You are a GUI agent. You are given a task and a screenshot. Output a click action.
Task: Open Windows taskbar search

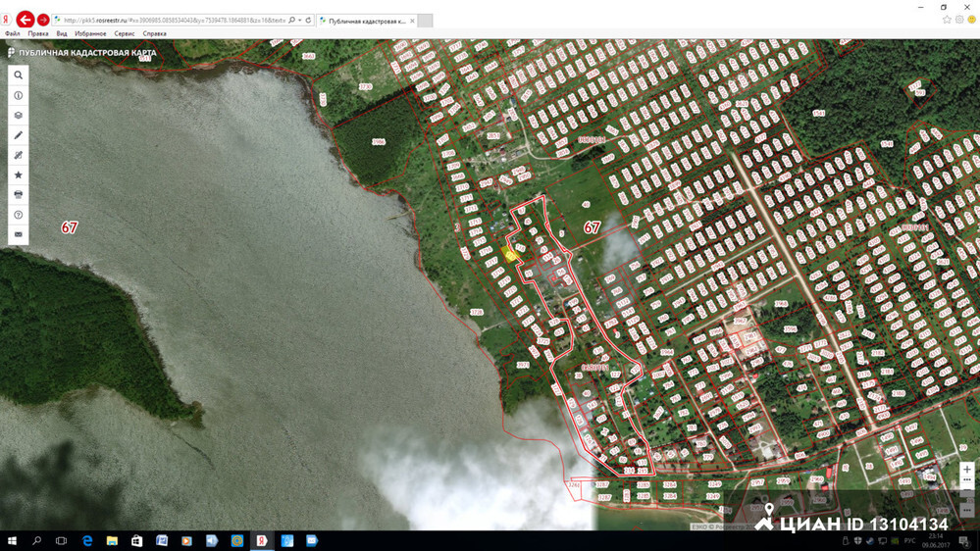37,541
